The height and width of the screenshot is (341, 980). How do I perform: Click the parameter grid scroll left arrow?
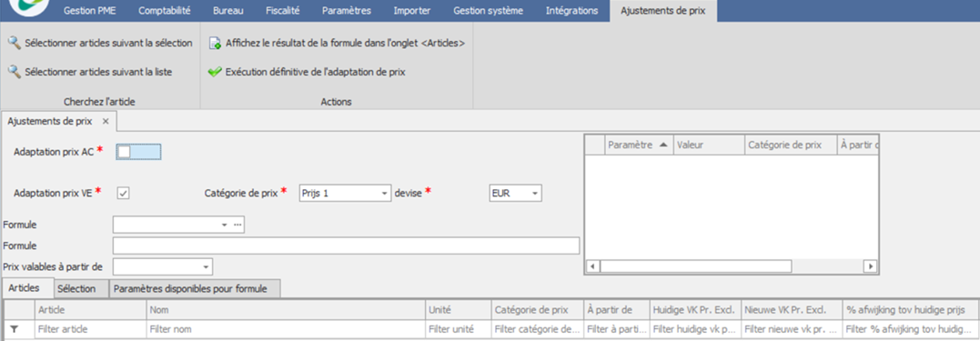(591, 266)
